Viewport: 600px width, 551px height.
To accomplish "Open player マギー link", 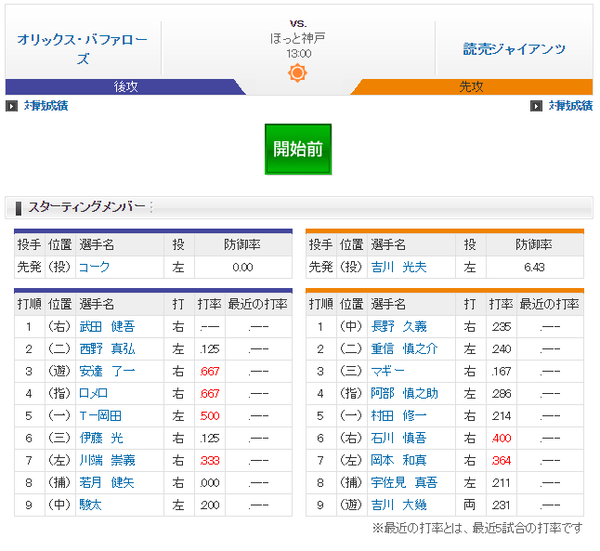I will [x=387, y=371].
